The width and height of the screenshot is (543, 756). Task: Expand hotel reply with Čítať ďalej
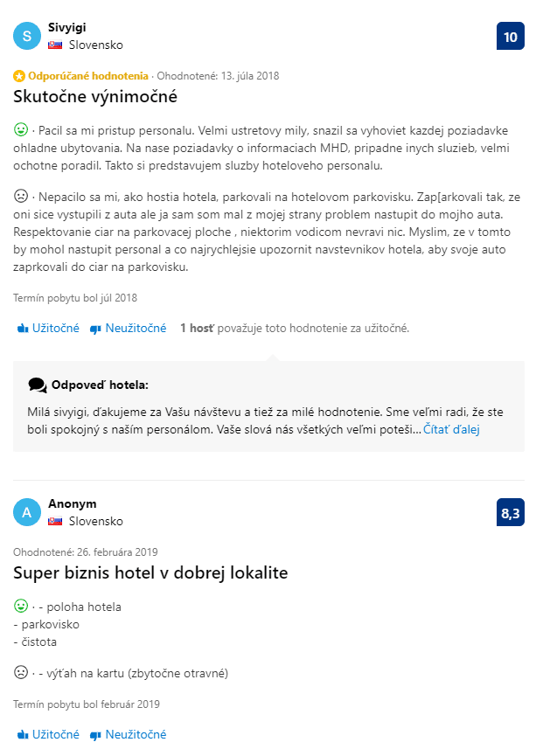pyautogui.click(x=451, y=429)
